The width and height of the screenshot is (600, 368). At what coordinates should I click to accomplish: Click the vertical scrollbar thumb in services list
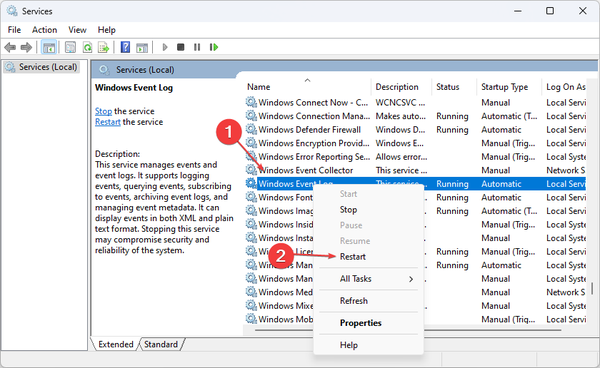click(592, 288)
